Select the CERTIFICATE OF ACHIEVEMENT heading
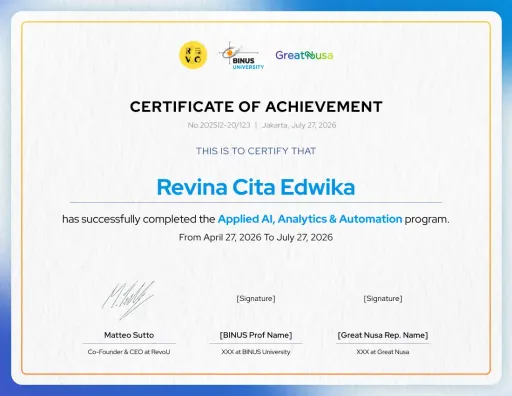The image size is (512, 396). 256,107
